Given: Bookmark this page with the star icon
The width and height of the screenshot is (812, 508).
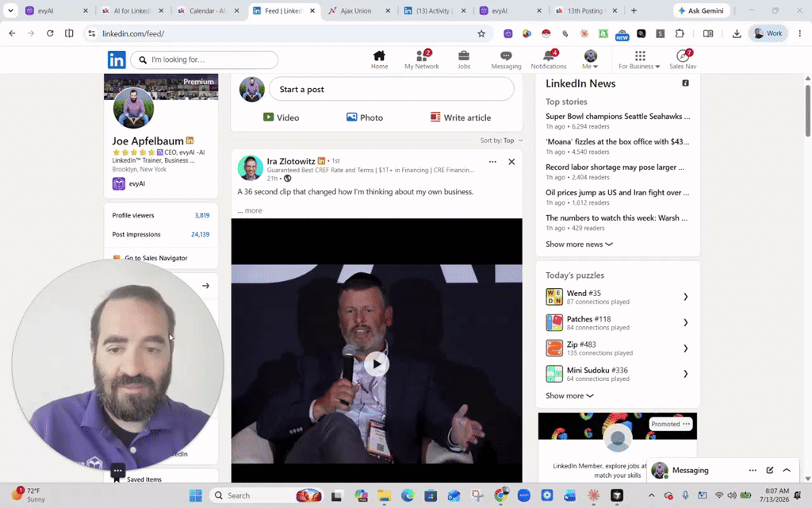Looking at the screenshot, I should [x=481, y=33].
